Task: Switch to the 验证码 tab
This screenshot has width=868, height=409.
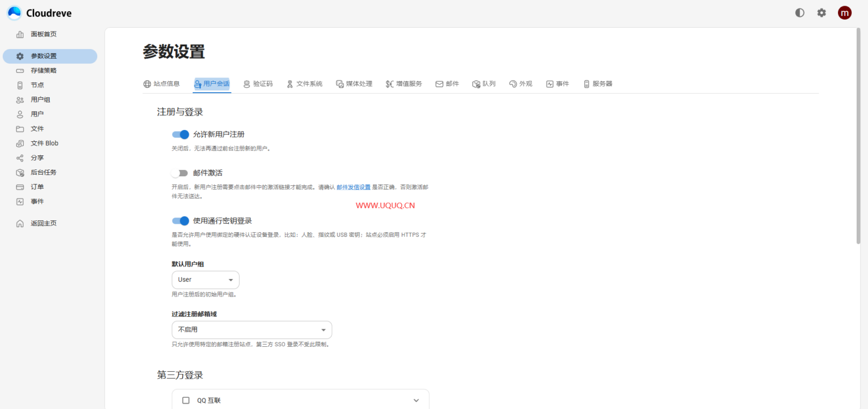Action: tap(258, 84)
